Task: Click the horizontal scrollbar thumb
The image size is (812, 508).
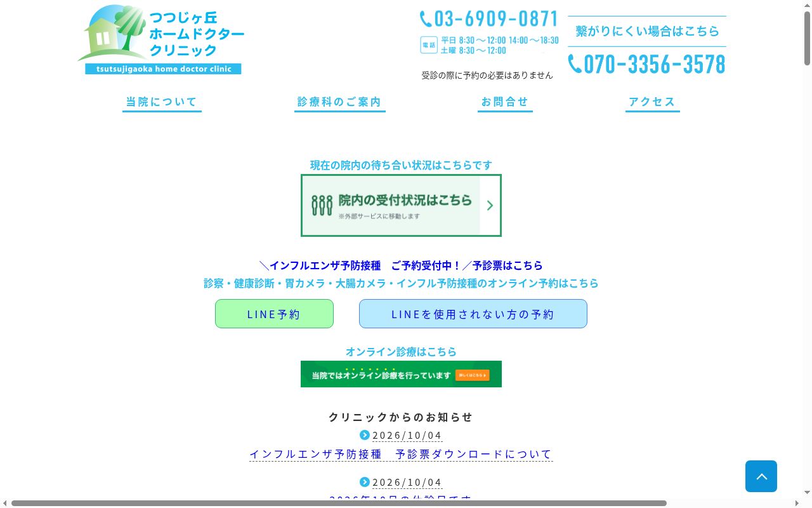Action: [339, 504]
